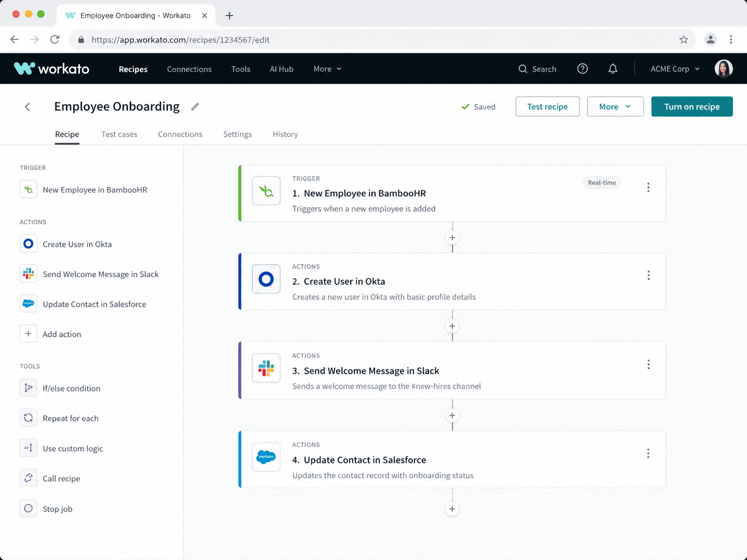Click Salesforce icon in sidebar actions
Image resolution: width=747 pixels, height=560 pixels.
pos(28,304)
